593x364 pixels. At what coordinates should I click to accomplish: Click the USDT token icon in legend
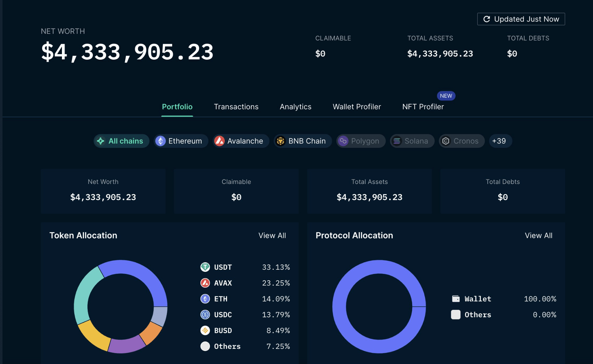(x=205, y=267)
